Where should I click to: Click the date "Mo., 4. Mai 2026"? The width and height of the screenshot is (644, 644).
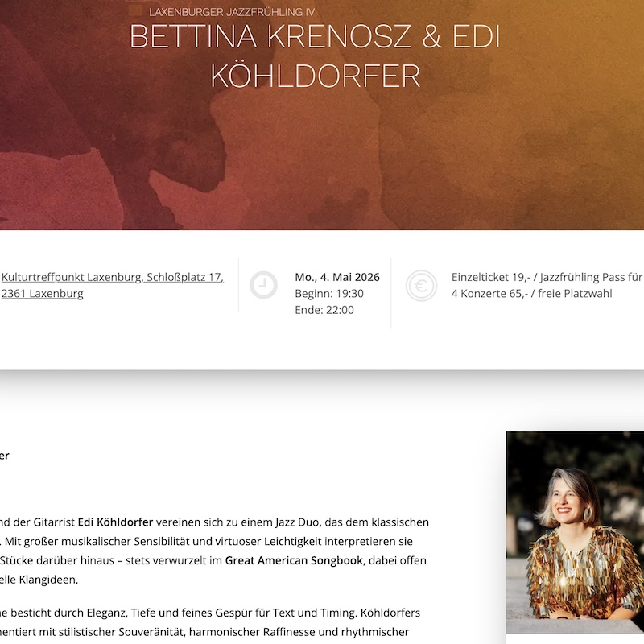point(337,277)
